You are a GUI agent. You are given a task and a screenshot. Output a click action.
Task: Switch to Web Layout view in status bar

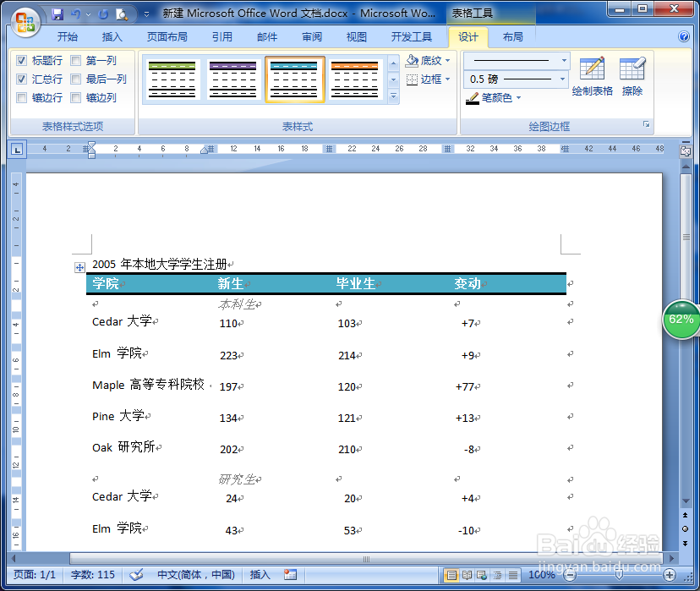pos(481,575)
